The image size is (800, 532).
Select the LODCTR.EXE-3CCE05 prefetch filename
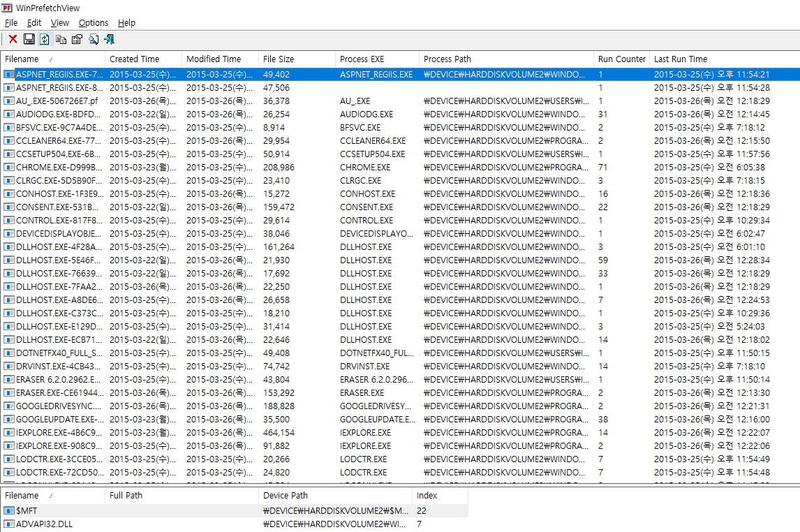click(x=60, y=459)
